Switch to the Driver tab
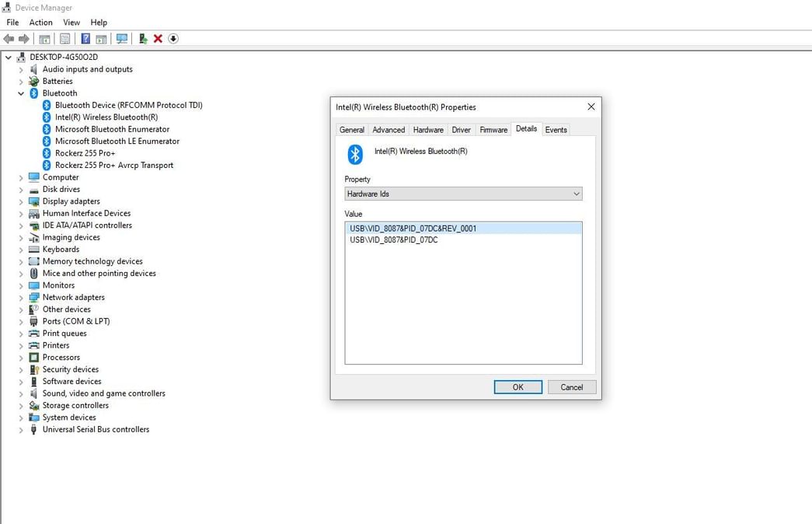 (x=461, y=129)
